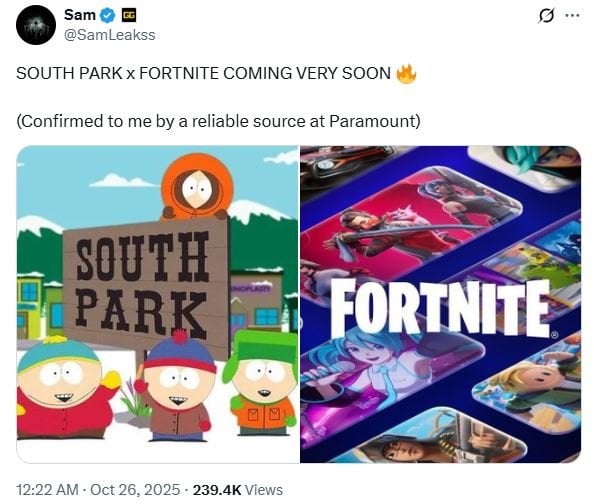Open the Sam display name link
This screenshot has width=594, height=504.
pos(80,15)
